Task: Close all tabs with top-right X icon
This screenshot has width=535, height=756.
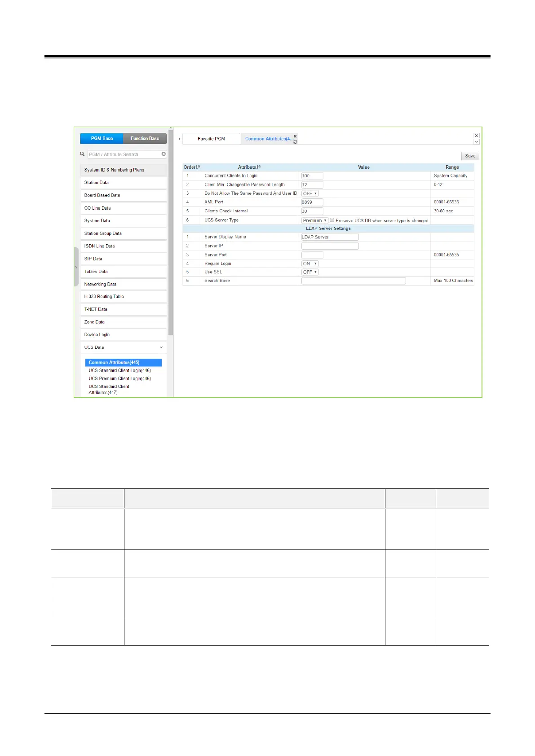Action: (477, 136)
